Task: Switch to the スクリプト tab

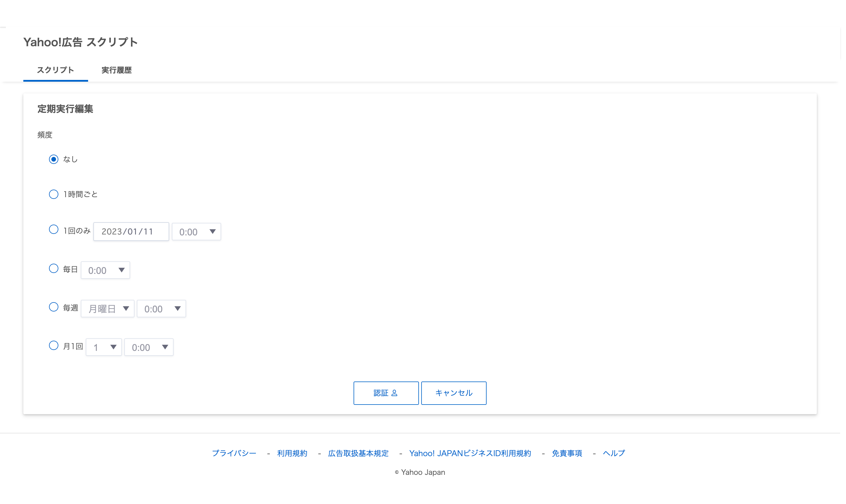Action: 56,71
